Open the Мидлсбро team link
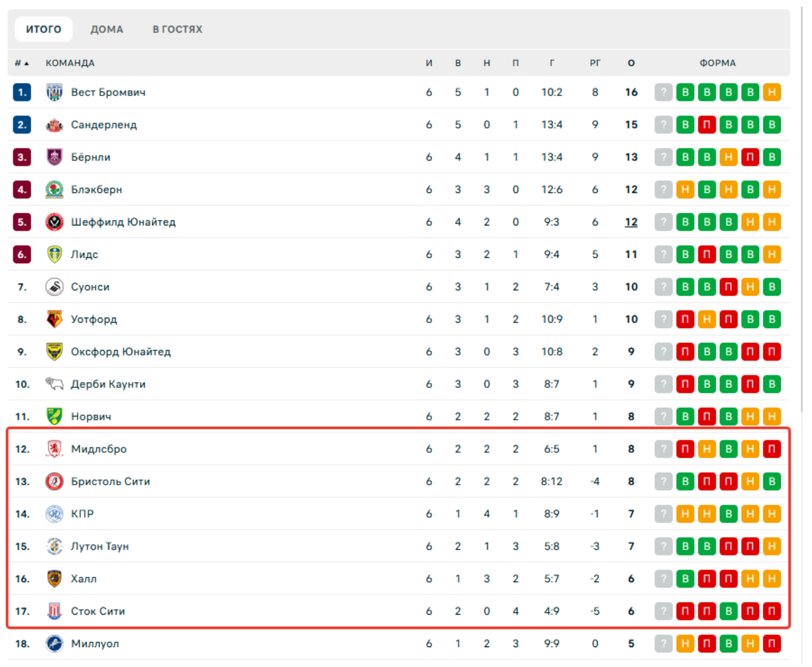Viewport: 812px width, 667px height. click(99, 449)
